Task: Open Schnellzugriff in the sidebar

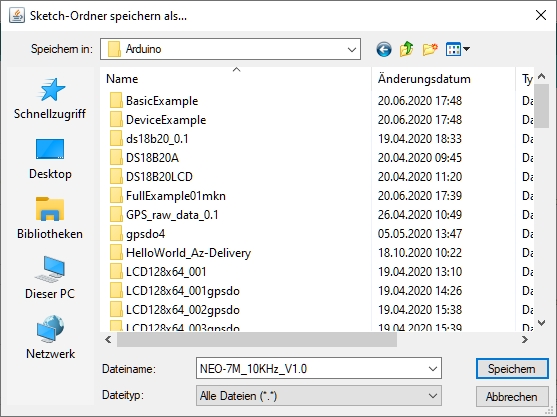Action: [50, 99]
